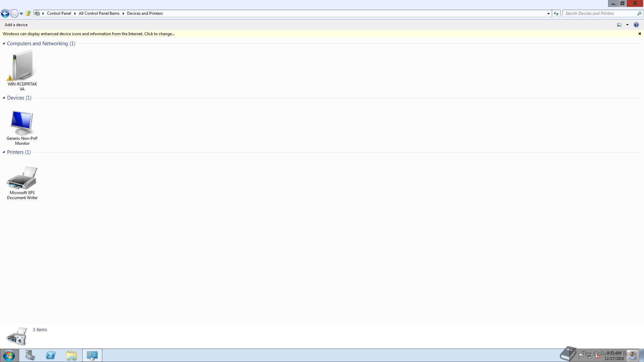The image size is (644, 362).
Task: Click the greyed Forward navigation button
Action: pyautogui.click(x=14, y=13)
